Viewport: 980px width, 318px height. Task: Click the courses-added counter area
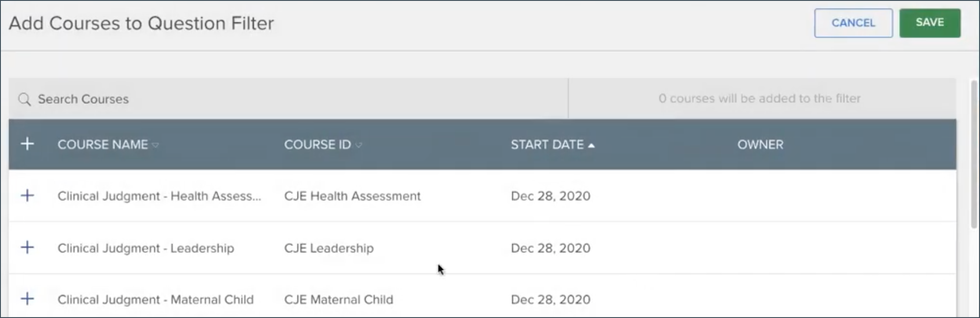click(x=759, y=98)
